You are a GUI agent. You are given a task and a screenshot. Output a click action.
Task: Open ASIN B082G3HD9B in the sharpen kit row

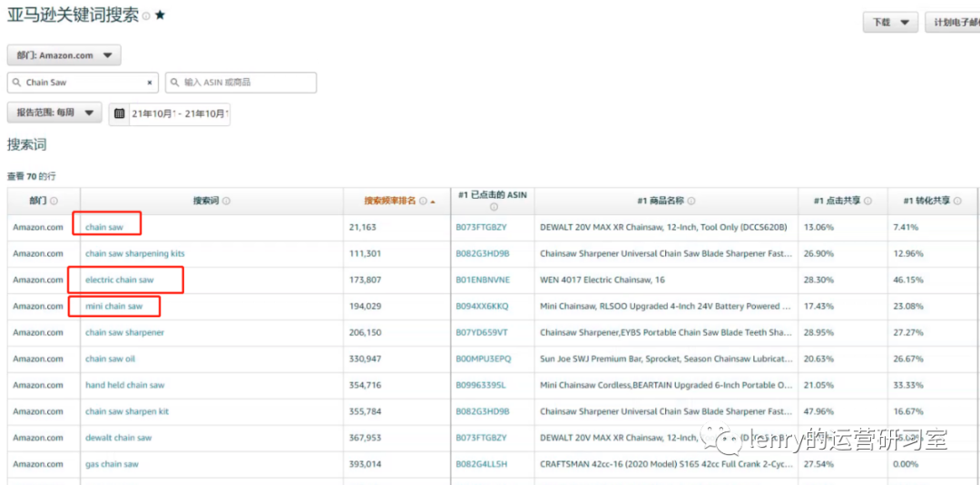(x=483, y=411)
